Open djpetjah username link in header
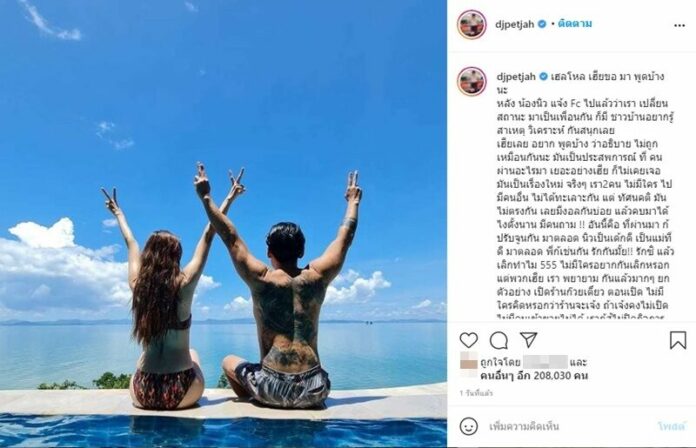 click(515, 24)
